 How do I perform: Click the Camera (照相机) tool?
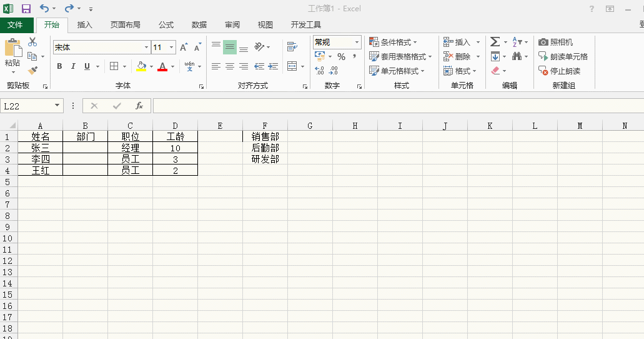coord(555,42)
